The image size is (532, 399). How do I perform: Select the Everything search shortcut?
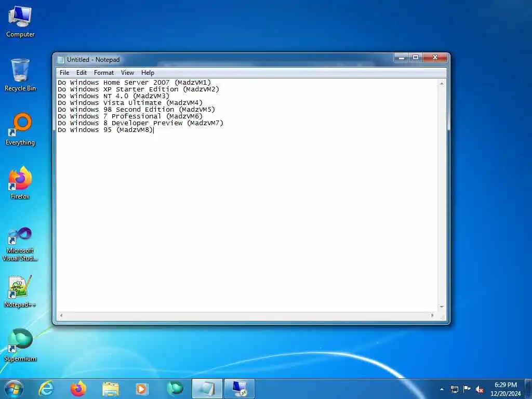pyautogui.click(x=20, y=129)
